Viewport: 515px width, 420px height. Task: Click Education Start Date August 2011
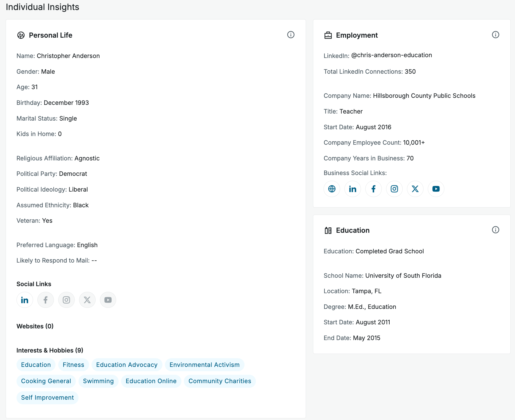373,322
